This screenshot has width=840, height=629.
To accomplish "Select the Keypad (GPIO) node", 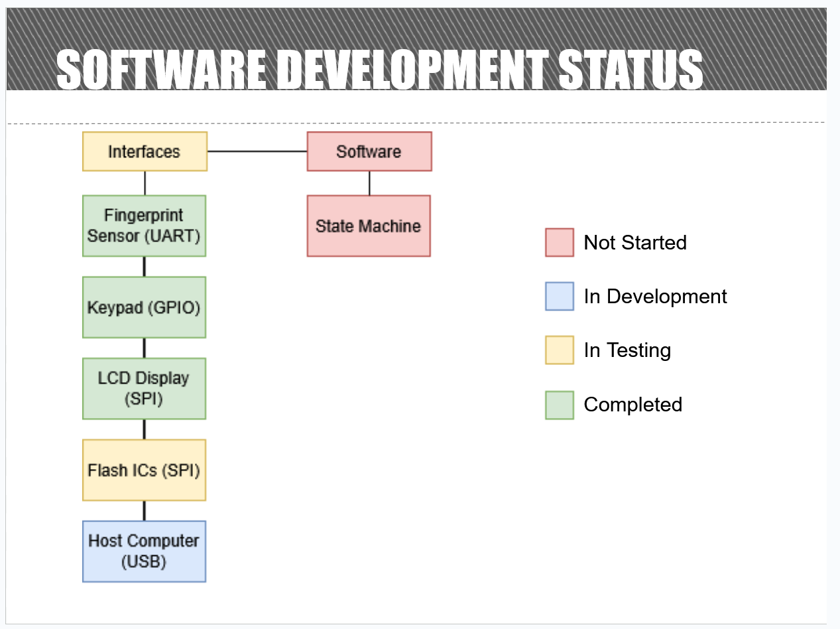I will (144, 307).
